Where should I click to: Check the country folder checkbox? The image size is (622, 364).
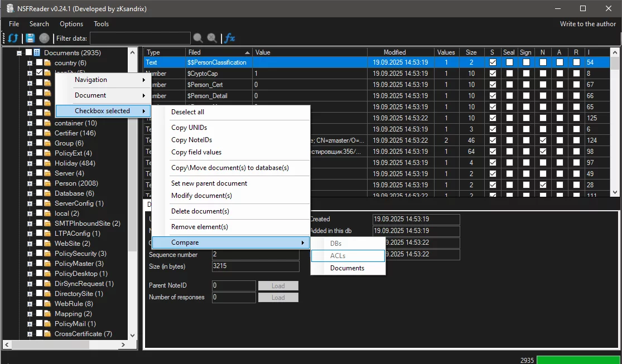[x=39, y=63]
